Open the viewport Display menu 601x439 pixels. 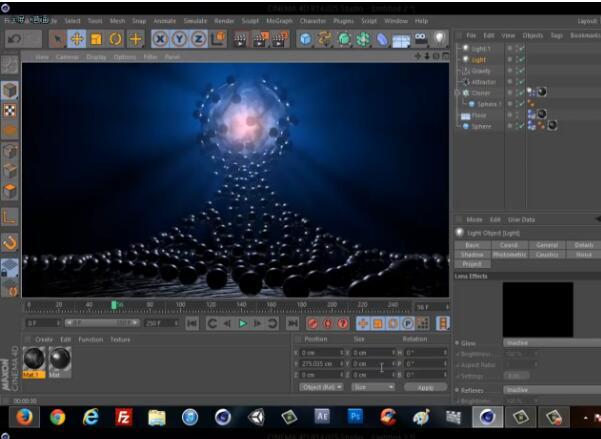pyautogui.click(x=96, y=57)
